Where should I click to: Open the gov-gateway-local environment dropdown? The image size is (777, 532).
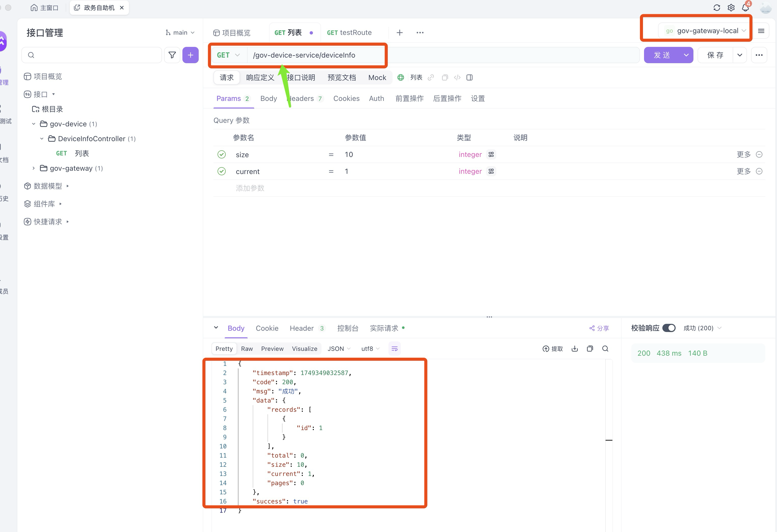point(705,31)
